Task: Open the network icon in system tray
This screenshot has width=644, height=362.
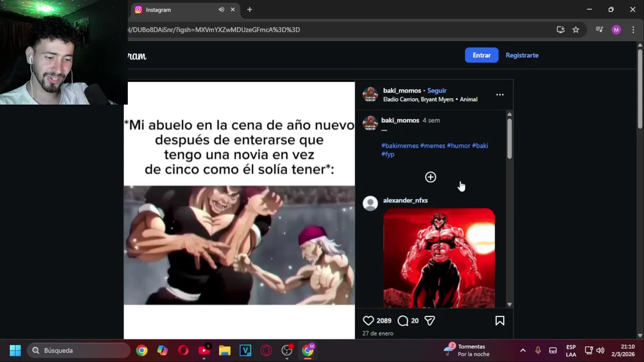Action: (589, 350)
